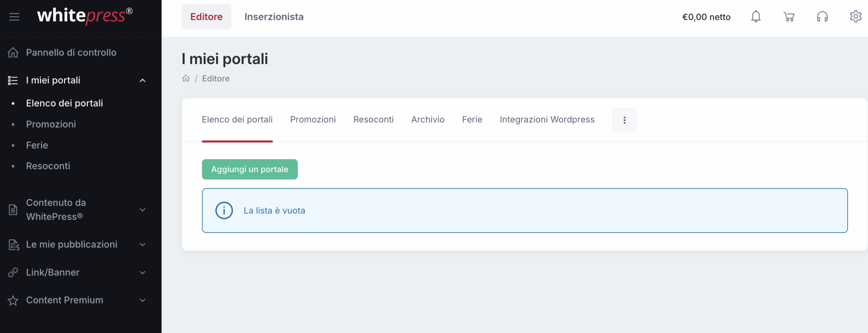This screenshot has height=333, width=868.
Task: Expand the Content Premium menu
Action: click(x=143, y=300)
